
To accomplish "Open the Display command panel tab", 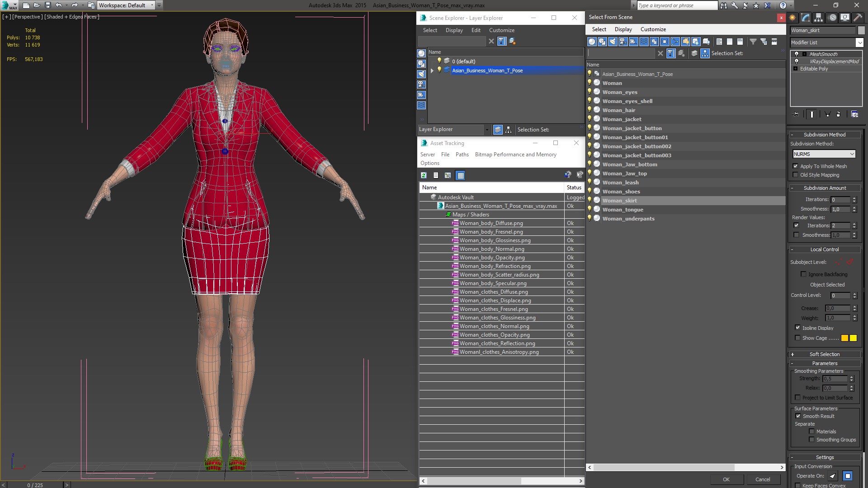I will tap(845, 18).
